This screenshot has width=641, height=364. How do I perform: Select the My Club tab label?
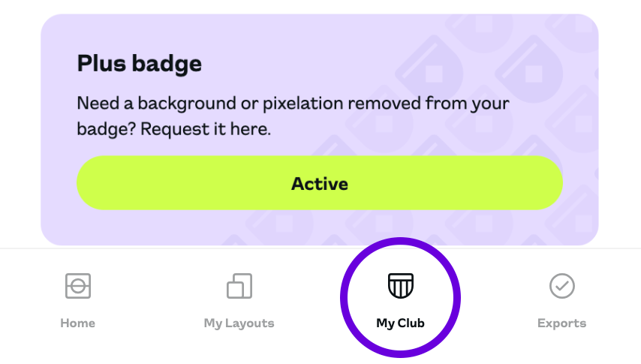coord(401,323)
